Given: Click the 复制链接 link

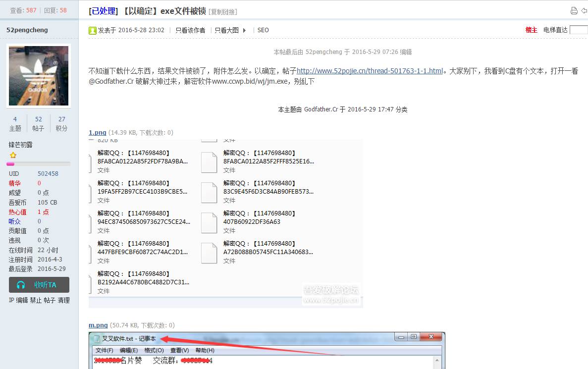Looking at the screenshot, I should [x=223, y=12].
